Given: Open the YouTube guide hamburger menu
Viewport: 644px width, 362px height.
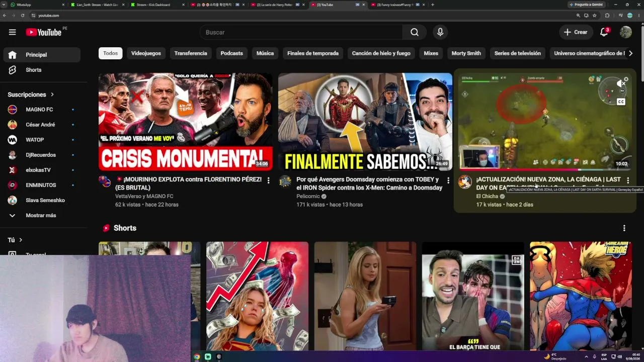Looking at the screenshot, I should (x=12, y=32).
